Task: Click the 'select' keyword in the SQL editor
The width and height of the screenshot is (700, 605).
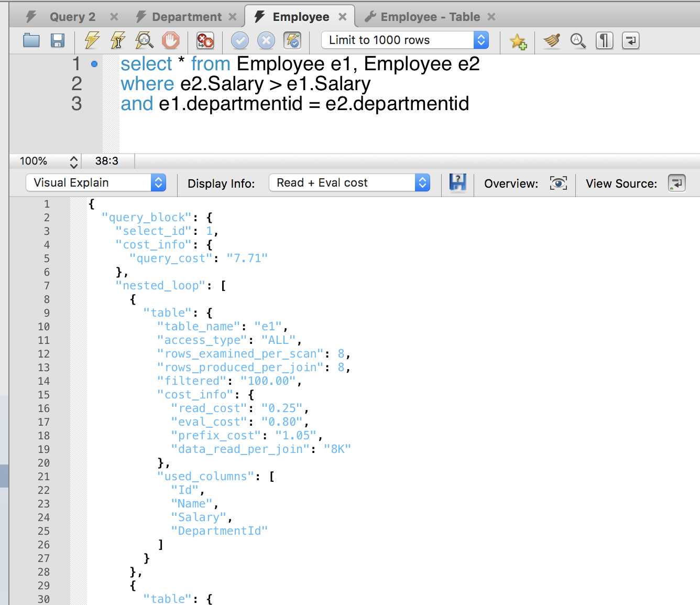Action: tap(146, 64)
